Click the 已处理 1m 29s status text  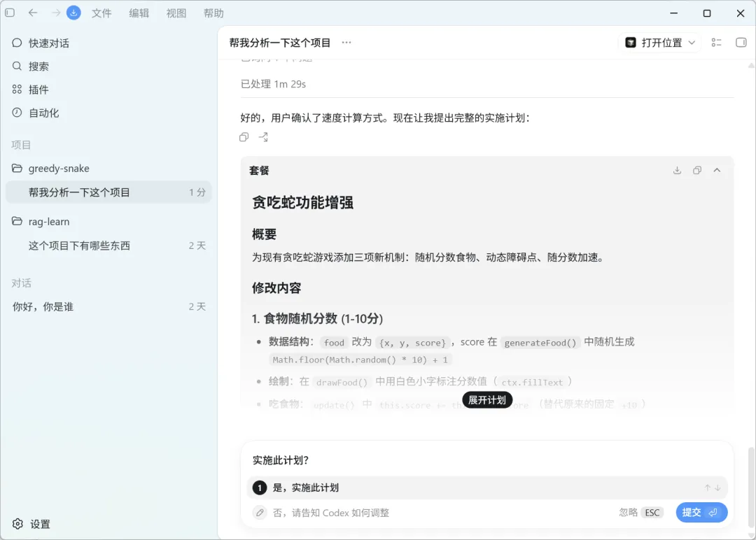click(x=274, y=85)
